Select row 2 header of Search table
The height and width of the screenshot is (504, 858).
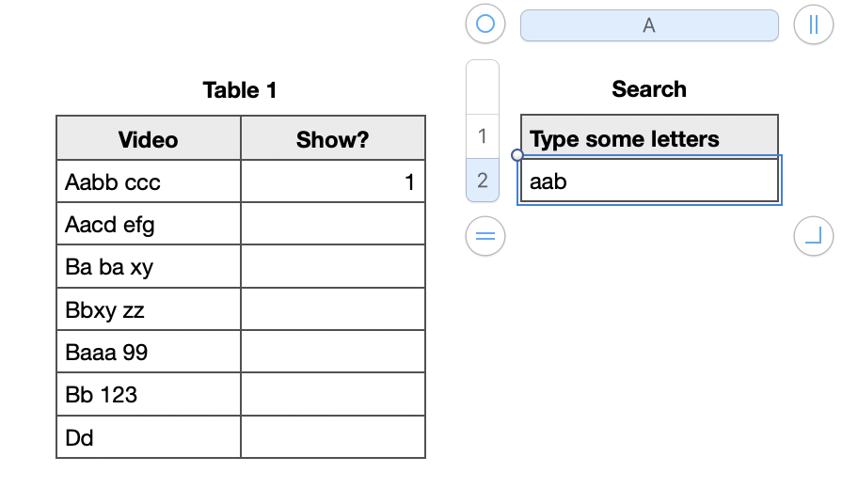point(483,181)
